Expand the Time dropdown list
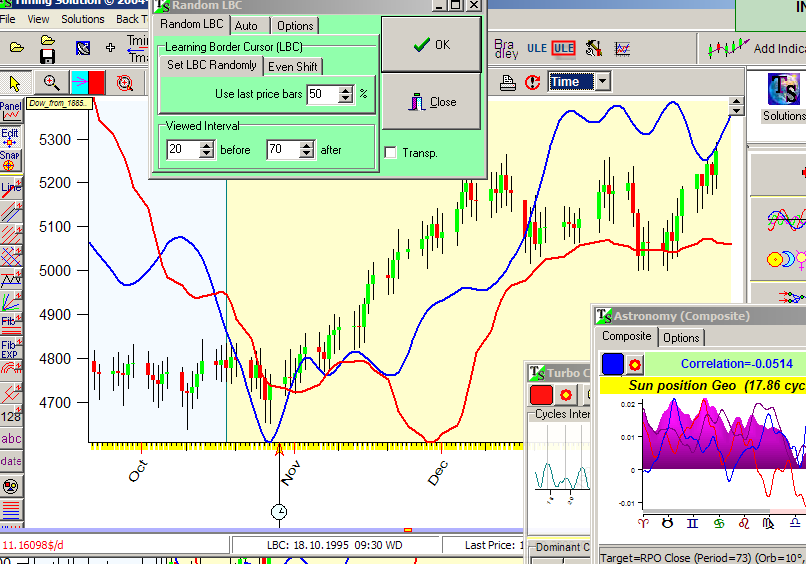The height and width of the screenshot is (564, 806). pyautogui.click(x=602, y=82)
